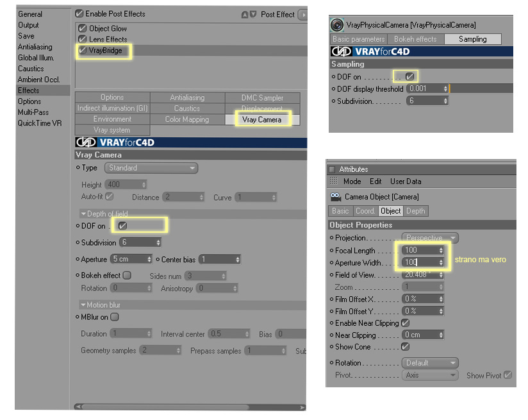The width and height of the screenshot is (528, 420).
Task: Open the Color Mapping tab
Action: click(187, 119)
